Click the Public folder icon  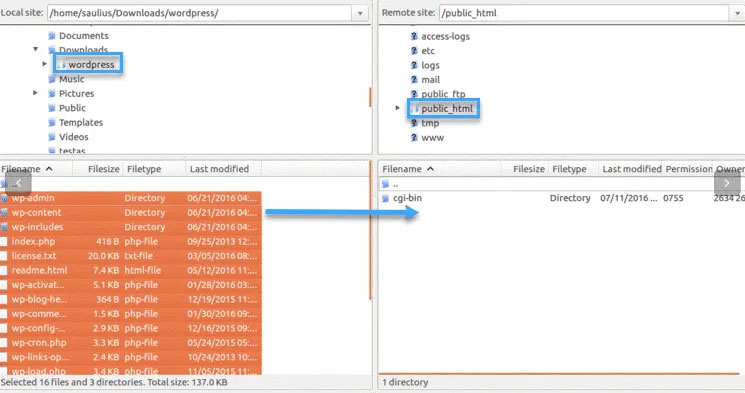pyautogui.click(x=52, y=108)
